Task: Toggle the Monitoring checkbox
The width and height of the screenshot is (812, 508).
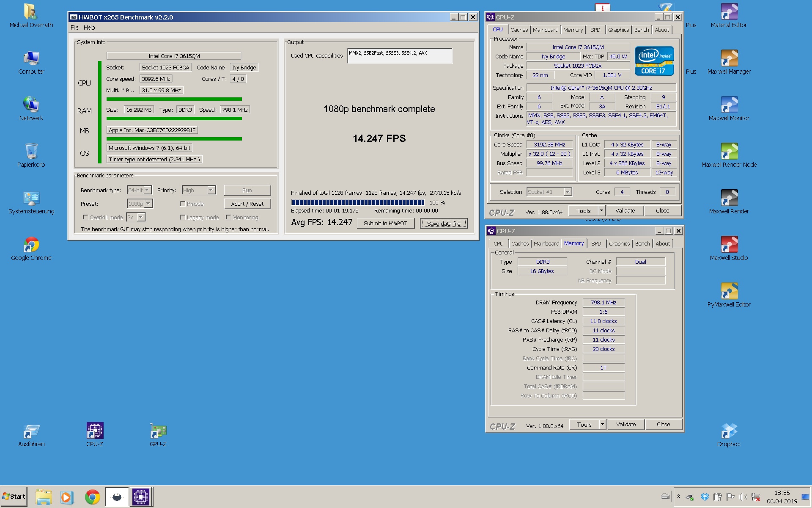Action: tap(228, 217)
